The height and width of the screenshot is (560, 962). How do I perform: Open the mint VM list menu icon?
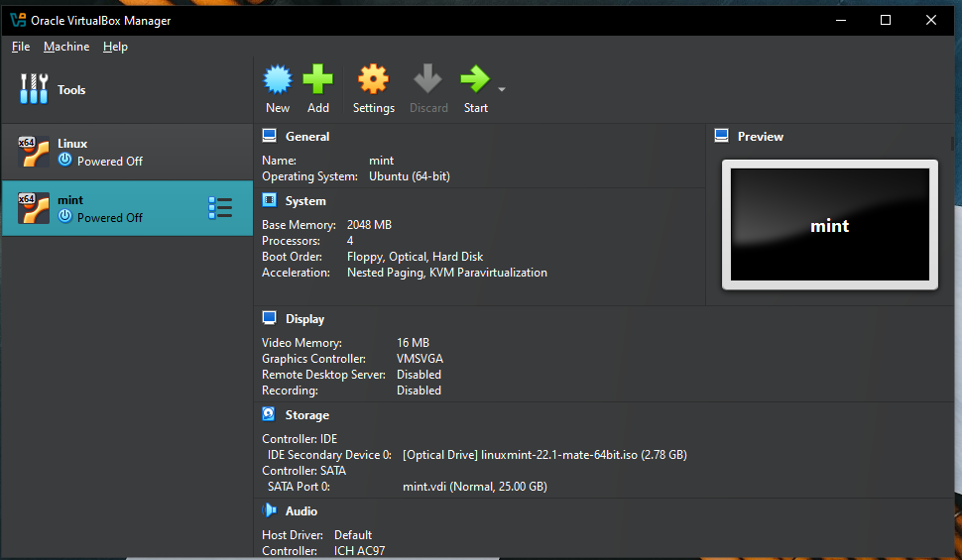pyautogui.click(x=220, y=207)
